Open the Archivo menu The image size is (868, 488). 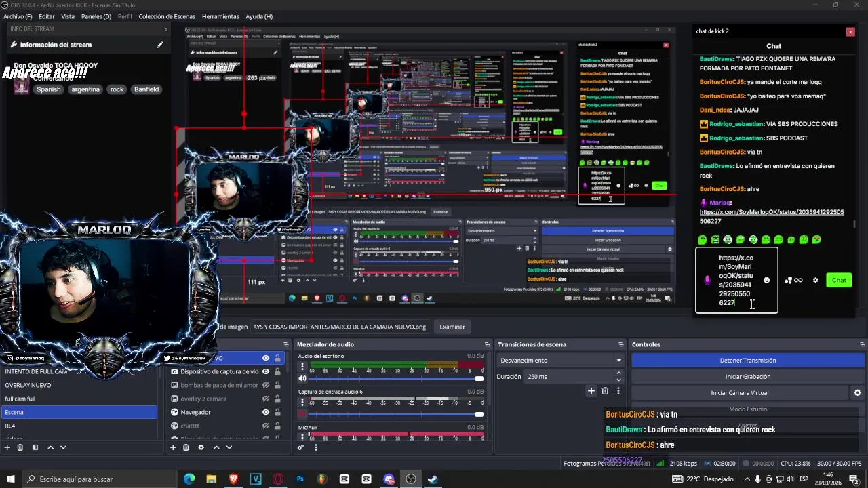tap(18, 16)
